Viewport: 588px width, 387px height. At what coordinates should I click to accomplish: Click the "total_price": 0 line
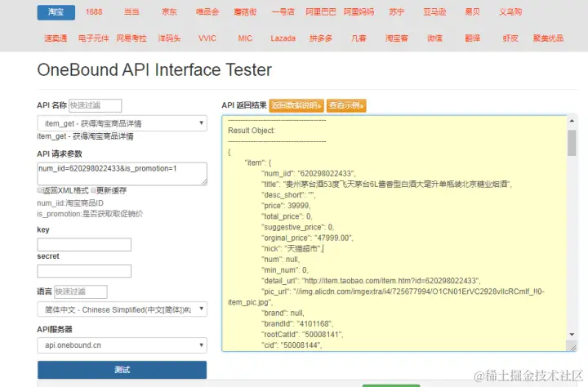click(x=287, y=216)
